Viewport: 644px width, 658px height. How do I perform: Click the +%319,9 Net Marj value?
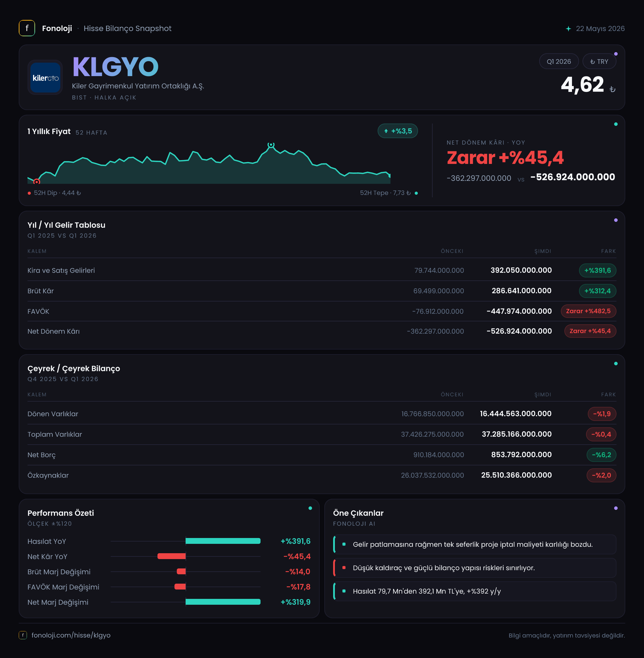pos(296,602)
